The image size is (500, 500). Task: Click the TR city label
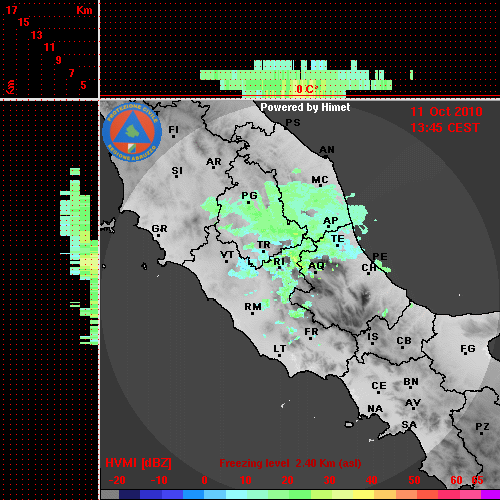coord(264,245)
